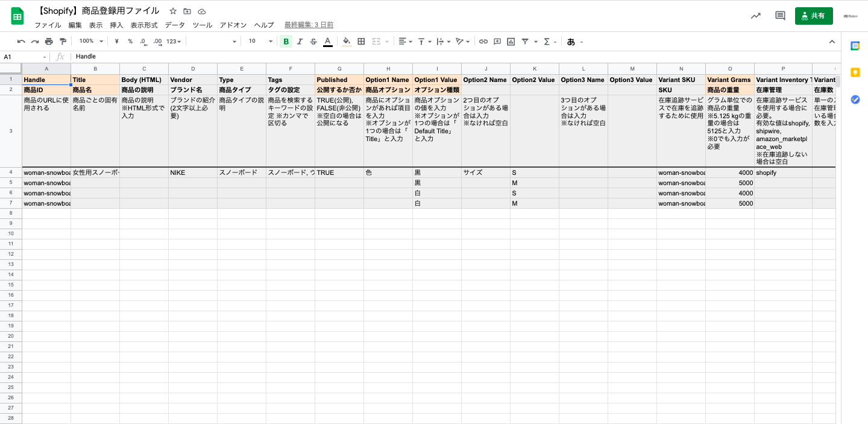Click the Create filter icon
The height and width of the screenshot is (424, 868).
point(525,42)
